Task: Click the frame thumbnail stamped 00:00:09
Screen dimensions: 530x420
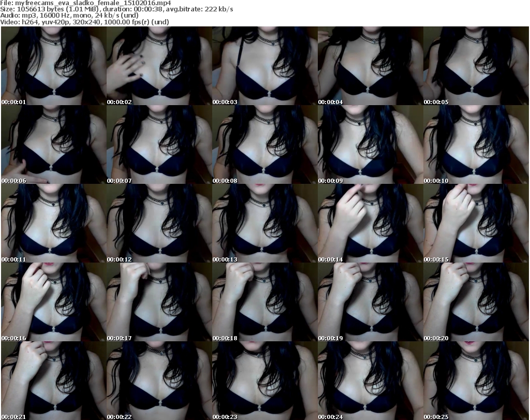Action: point(371,144)
